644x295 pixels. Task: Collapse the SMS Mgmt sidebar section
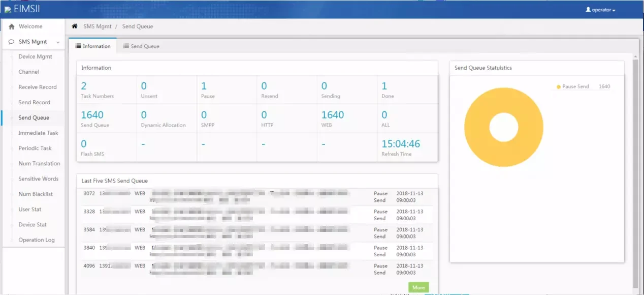pos(58,42)
